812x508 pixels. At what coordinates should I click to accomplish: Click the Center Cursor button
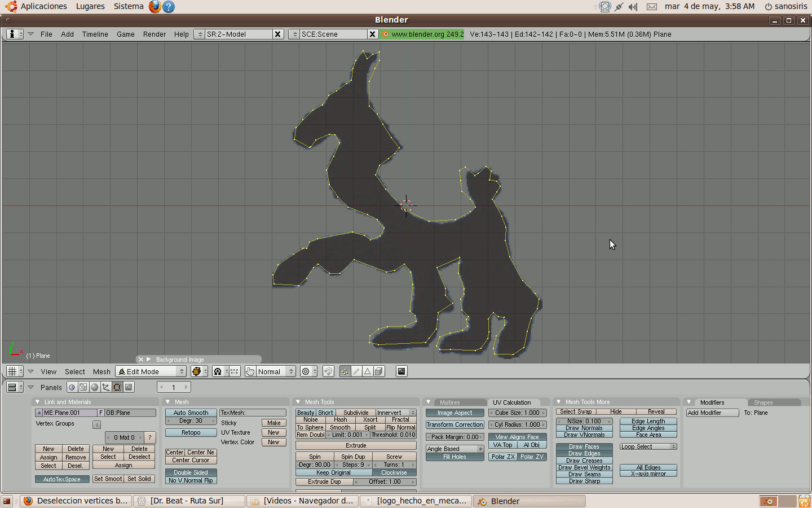[191, 460]
